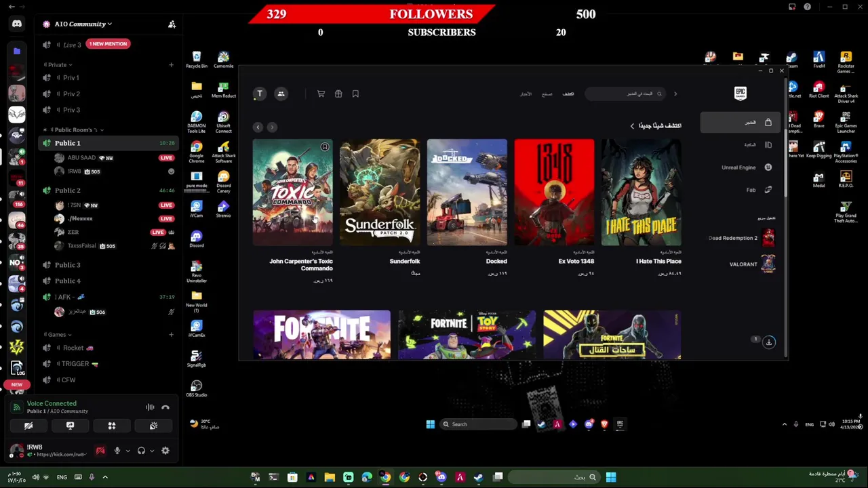This screenshot has height=488, width=868.
Task: Add Toxic Commando to wishlist via cover badge
Action: point(325,147)
